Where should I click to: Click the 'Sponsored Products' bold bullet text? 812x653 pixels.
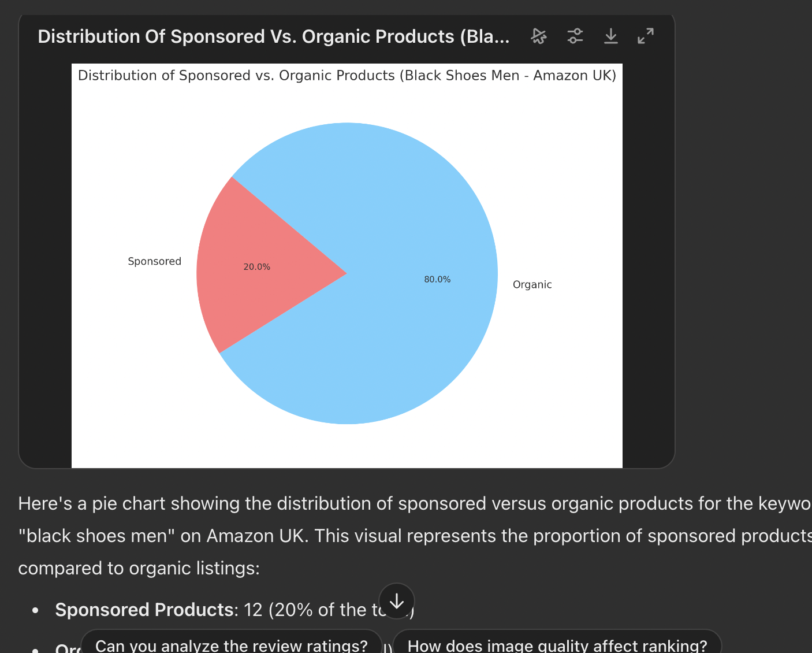(144, 610)
